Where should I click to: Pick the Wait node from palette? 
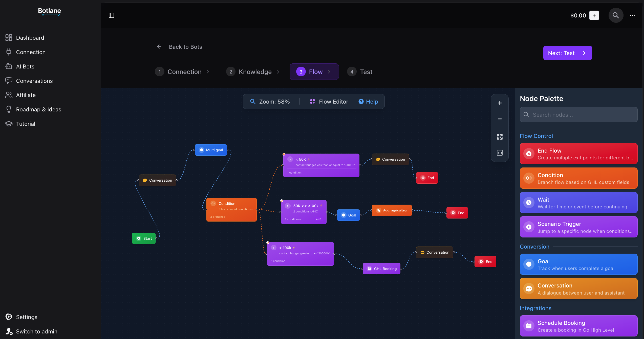pos(578,203)
